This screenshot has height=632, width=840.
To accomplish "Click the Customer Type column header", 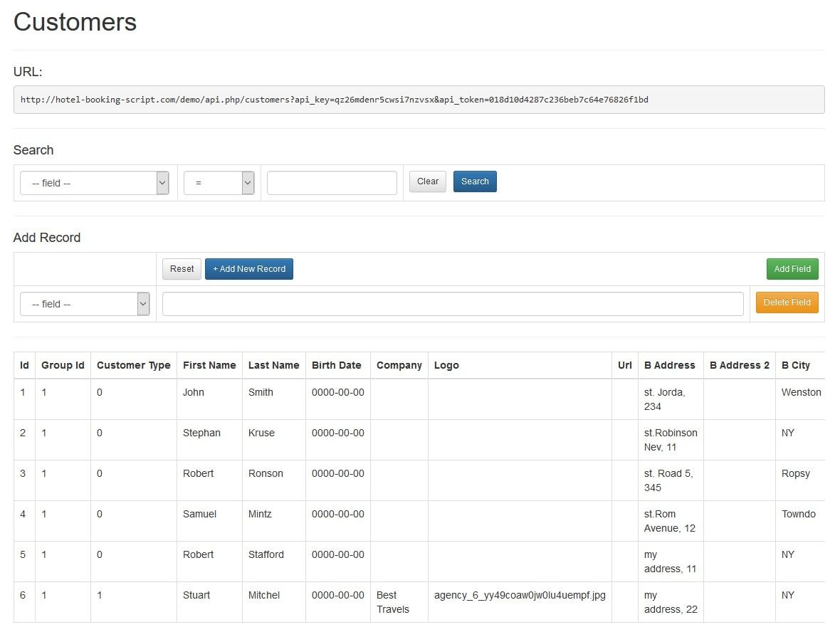I will [134, 365].
